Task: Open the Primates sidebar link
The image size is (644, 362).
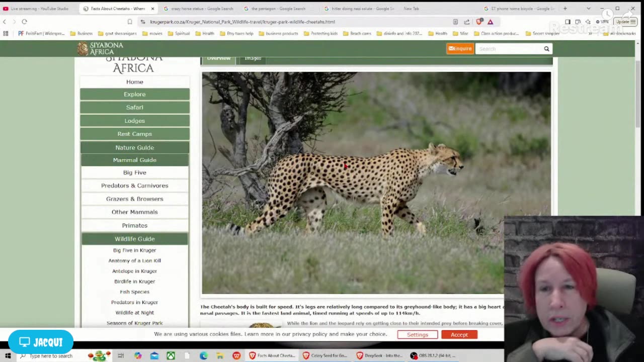Action: pos(135,226)
